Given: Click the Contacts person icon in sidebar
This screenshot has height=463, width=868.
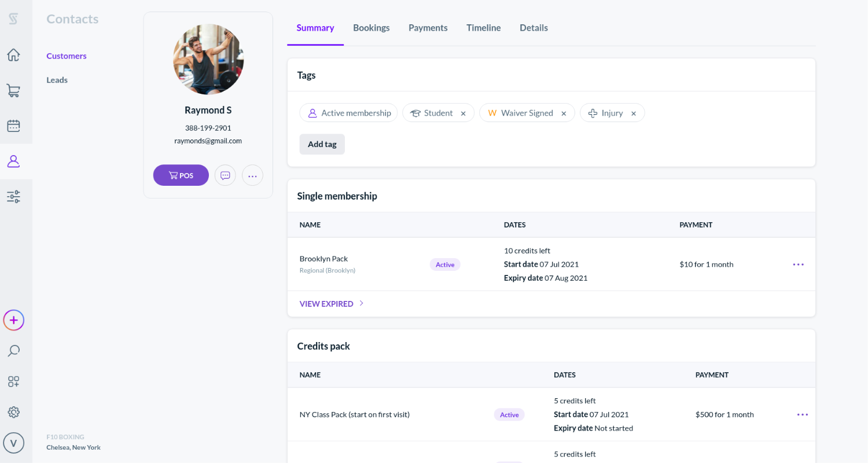Looking at the screenshot, I should coord(13,161).
